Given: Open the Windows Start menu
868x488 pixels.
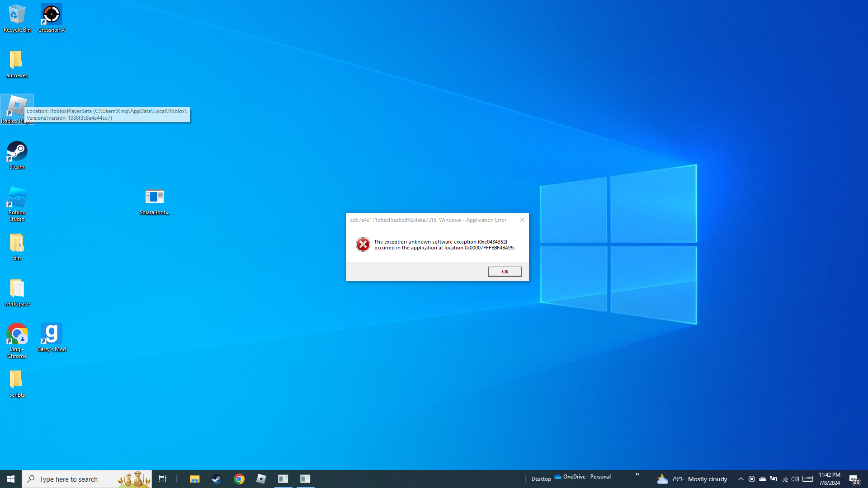Looking at the screenshot, I should 11,479.
